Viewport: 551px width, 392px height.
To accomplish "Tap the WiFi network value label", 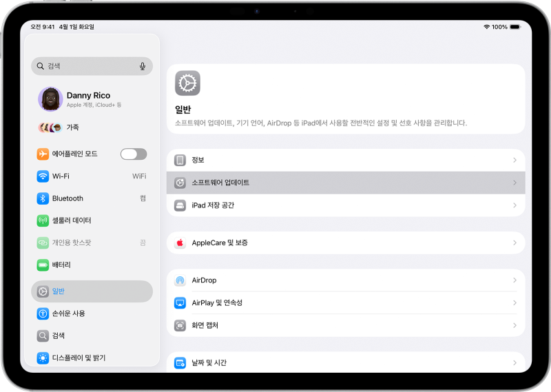I will [139, 176].
